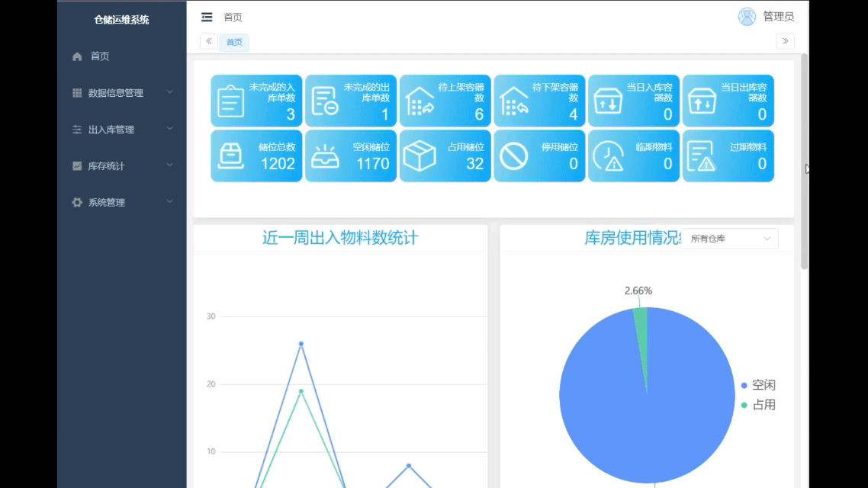Click the 停用储位 prohibited icon
This screenshot has width=868, height=488.
514,156
